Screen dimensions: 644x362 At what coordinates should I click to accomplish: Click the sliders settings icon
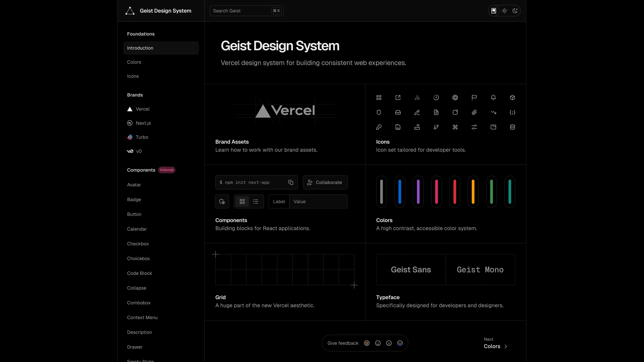coord(474,127)
